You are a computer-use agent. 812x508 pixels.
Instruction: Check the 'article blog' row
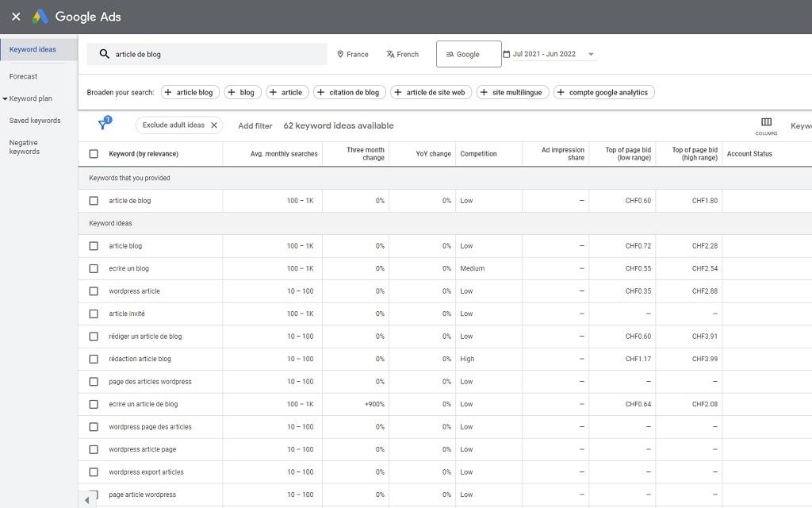[94, 246]
